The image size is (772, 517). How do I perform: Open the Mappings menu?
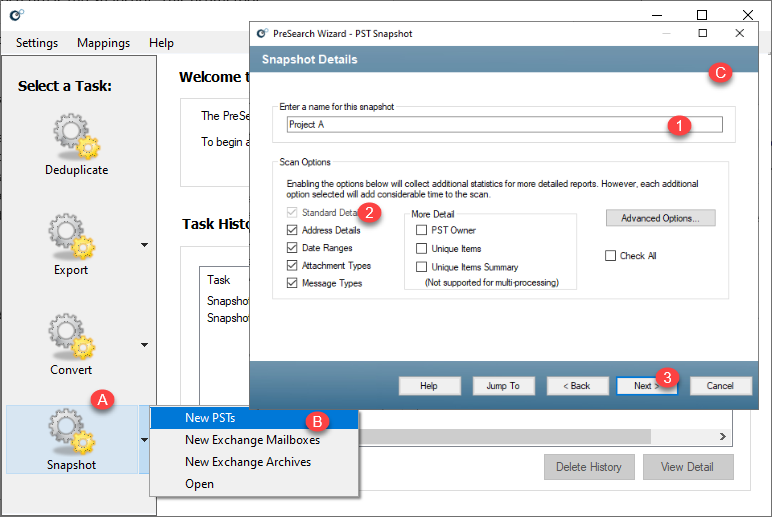(103, 43)
